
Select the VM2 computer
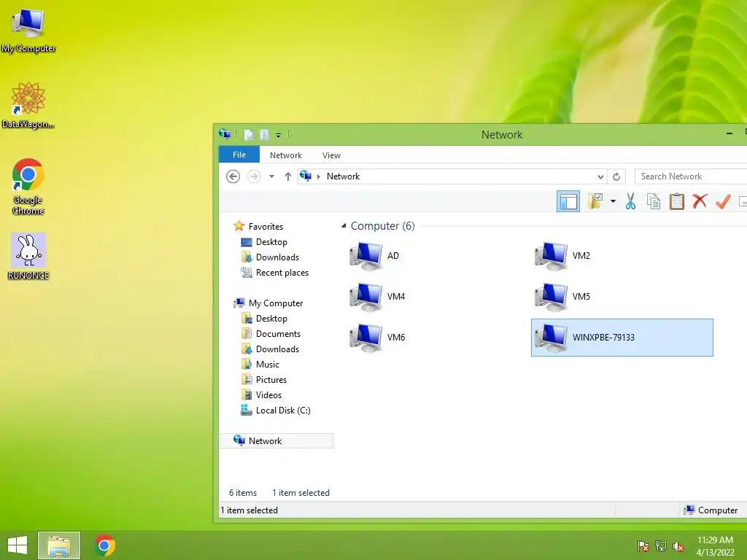564,256
